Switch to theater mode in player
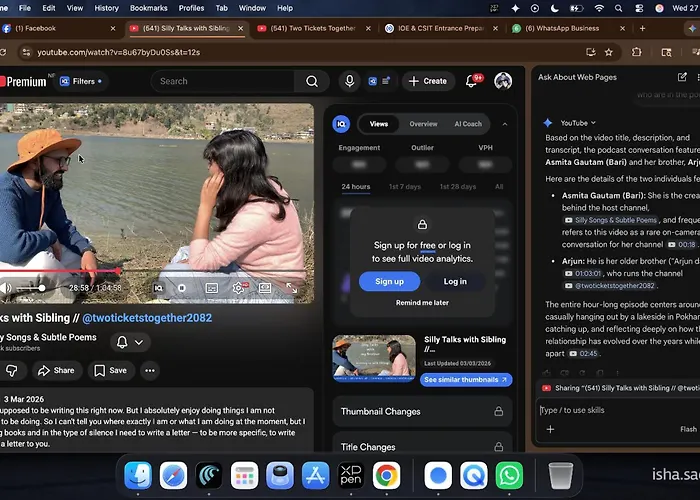 click(x=265, y=288)
